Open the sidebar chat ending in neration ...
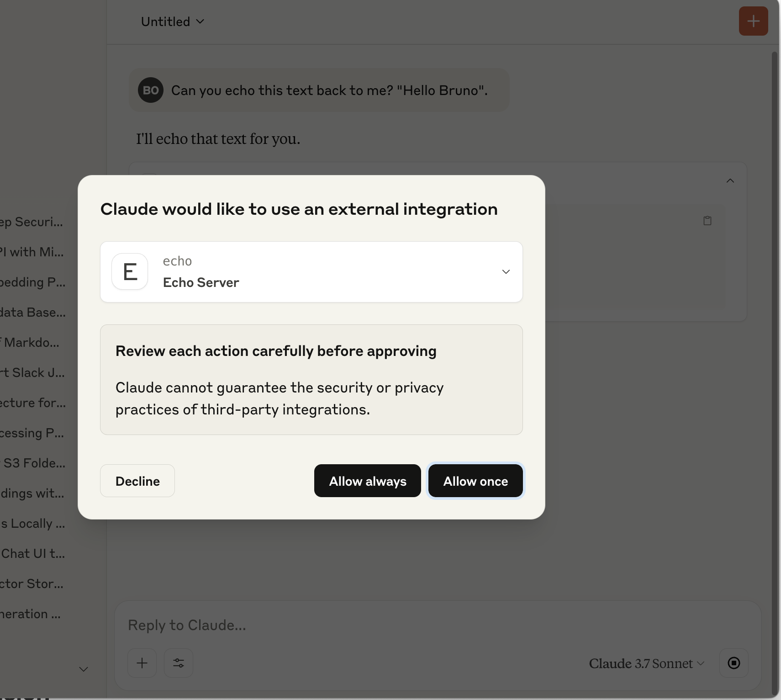Viewport: 781px width, 700px height. [x=30, y=614]
